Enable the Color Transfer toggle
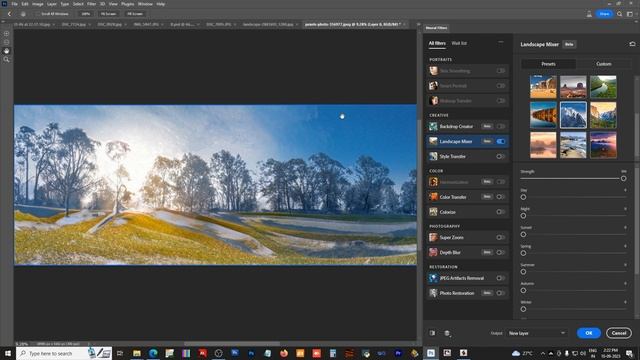This screenshot has height=360, width=640. (501, 197)
